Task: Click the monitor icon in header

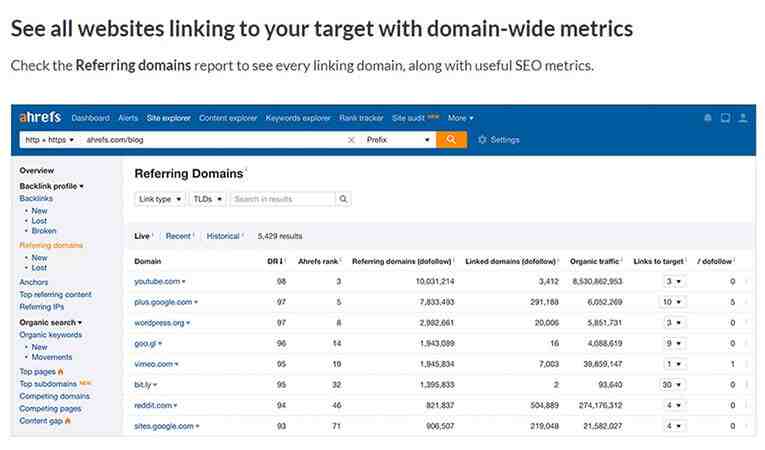Action: (725, 118)
